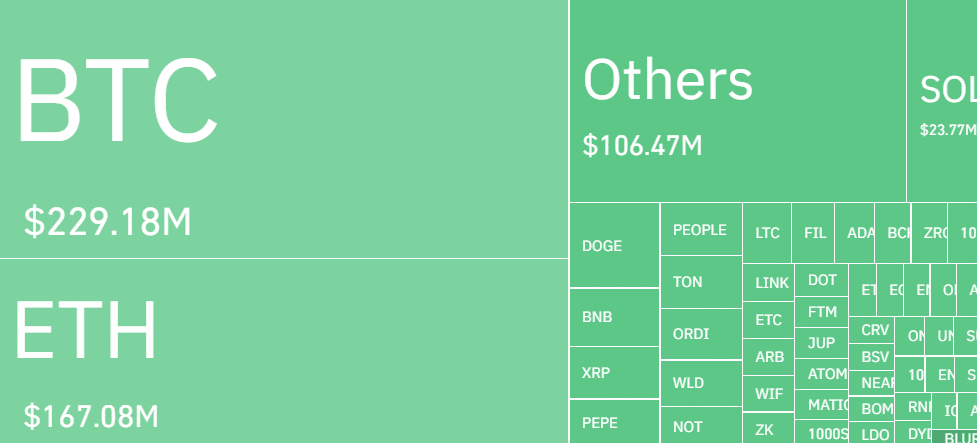Select the PEPE tile
The height and width of the screenshot is (443, 977).
614,421
